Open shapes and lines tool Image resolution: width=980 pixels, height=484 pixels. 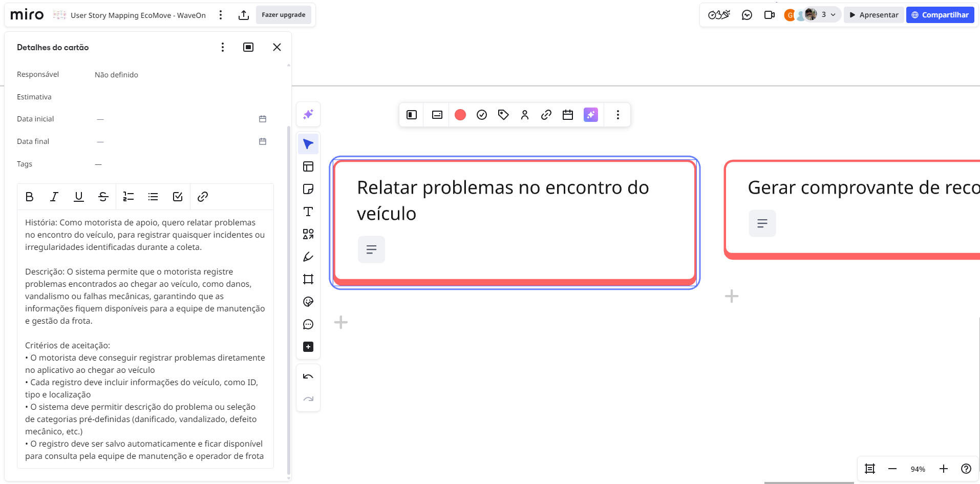click(x=308, y=234)
